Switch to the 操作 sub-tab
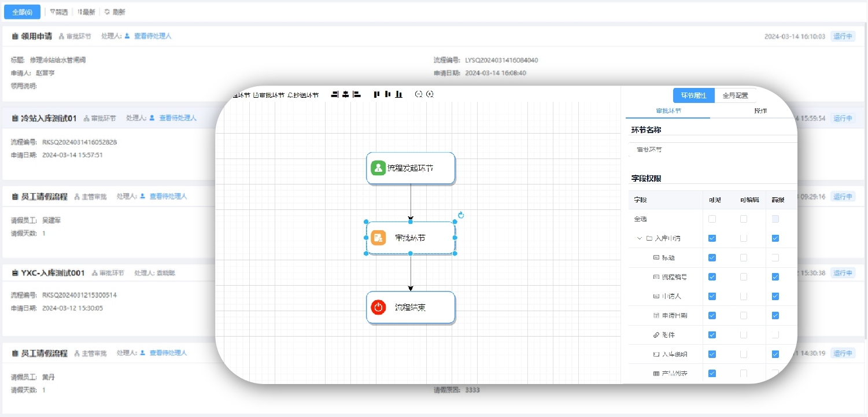This screenshot has width=868, height=417. pyautogui.click(x=760, y=110)
